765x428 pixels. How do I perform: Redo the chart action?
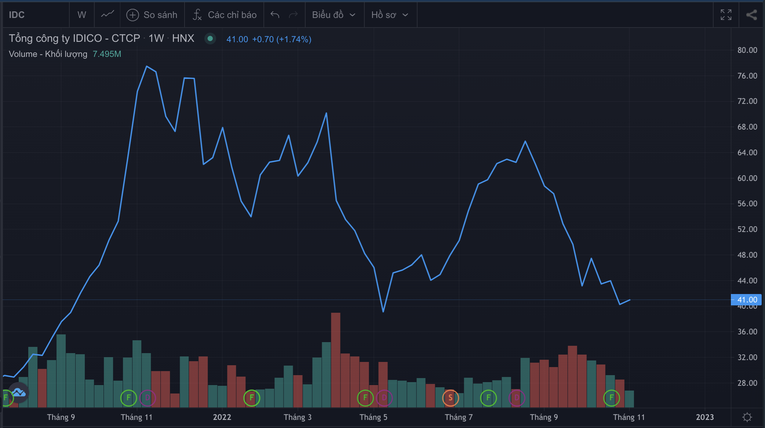pos(293,15)
